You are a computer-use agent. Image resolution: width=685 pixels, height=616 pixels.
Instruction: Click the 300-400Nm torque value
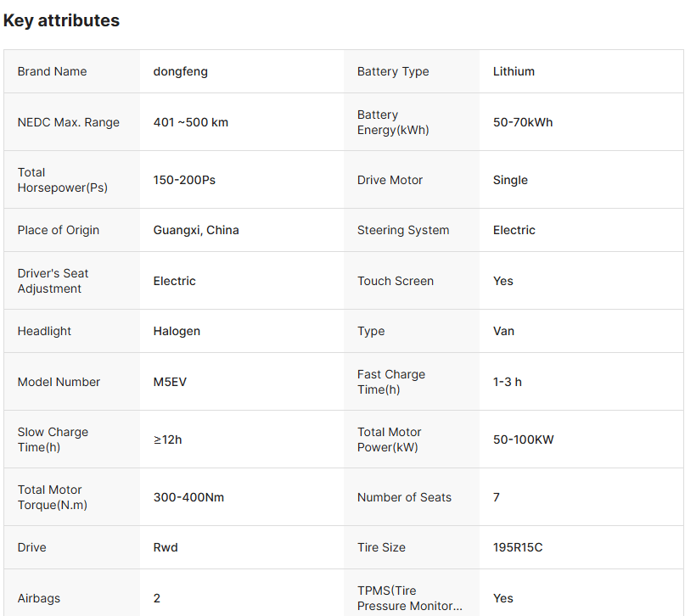188,497
